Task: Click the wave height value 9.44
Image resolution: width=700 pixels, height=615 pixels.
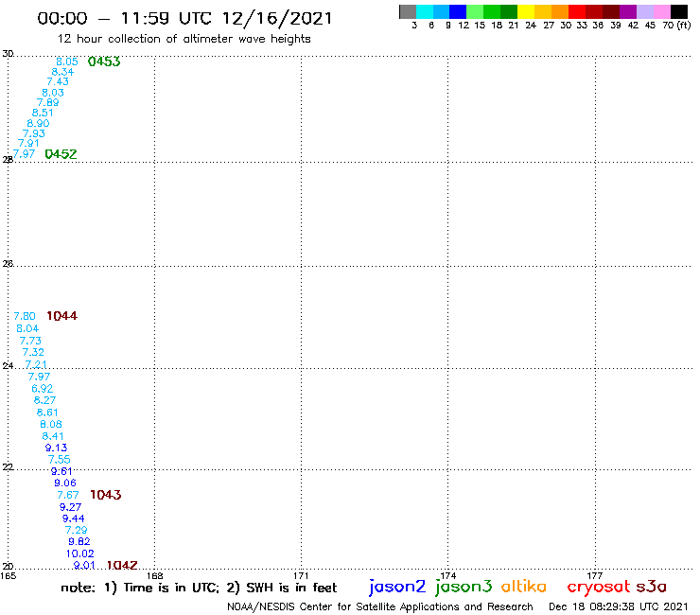Action: click(x=73, y=519)
